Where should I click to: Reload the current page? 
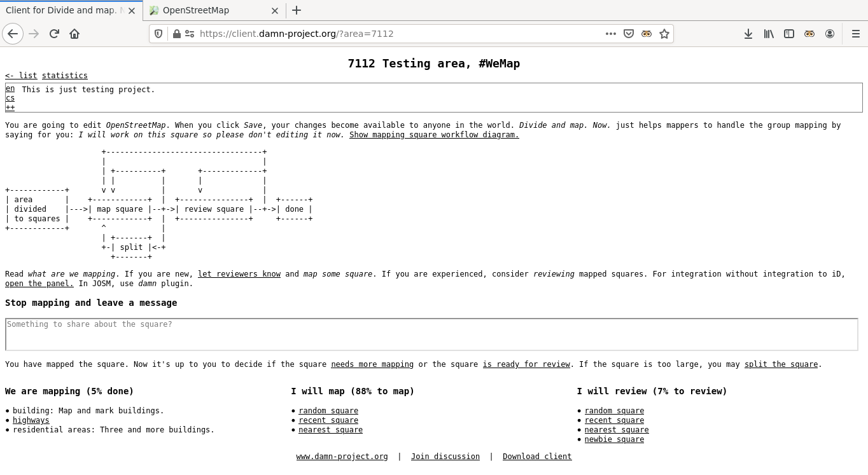[x=54, y=34]
